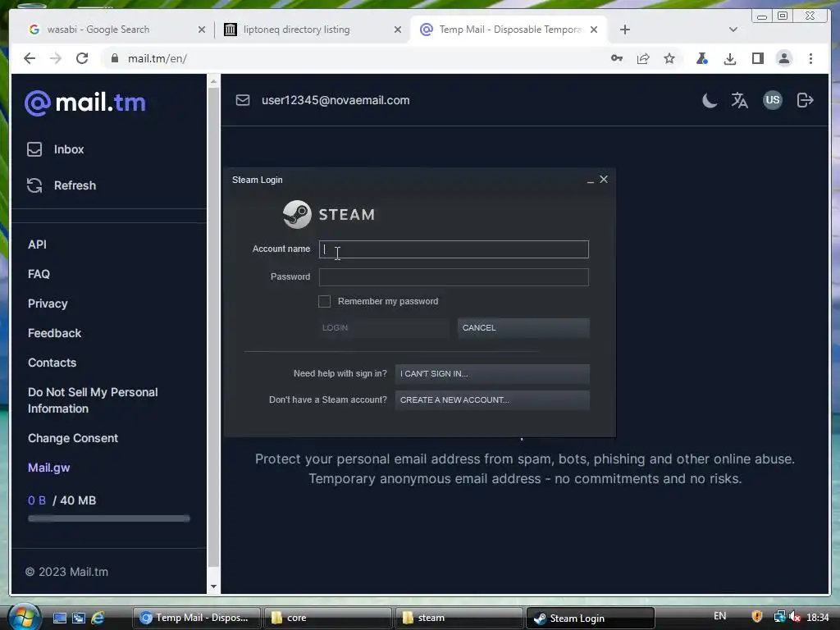This screenshot has width=840, height=630.
Task: Open the Feedback link
Action: click(55, 333)
